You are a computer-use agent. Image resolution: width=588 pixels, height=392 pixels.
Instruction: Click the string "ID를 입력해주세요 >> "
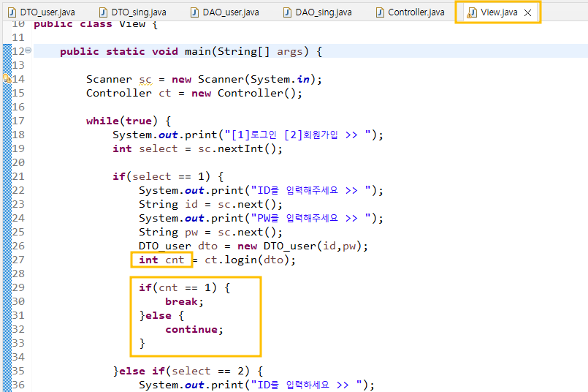point(311,190)
